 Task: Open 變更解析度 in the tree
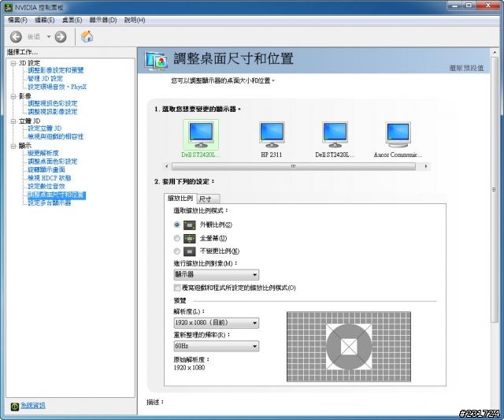43,153
